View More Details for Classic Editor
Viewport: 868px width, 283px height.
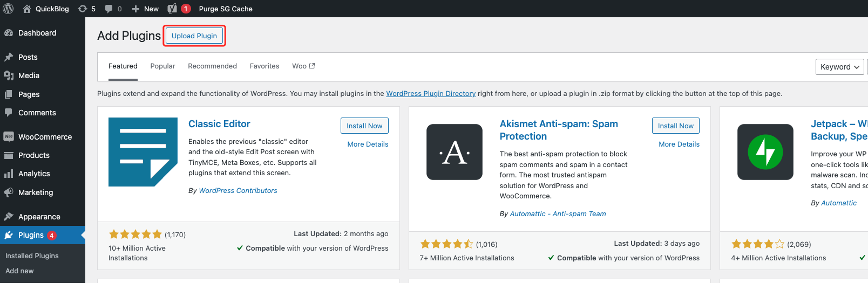coord(368,144)
